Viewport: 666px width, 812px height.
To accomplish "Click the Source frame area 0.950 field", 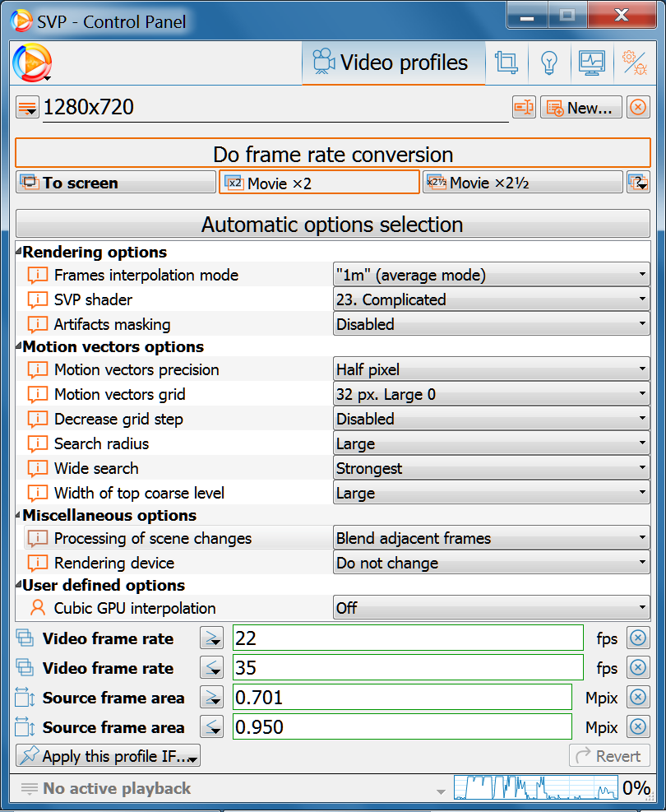I will (x=402, y=727).
